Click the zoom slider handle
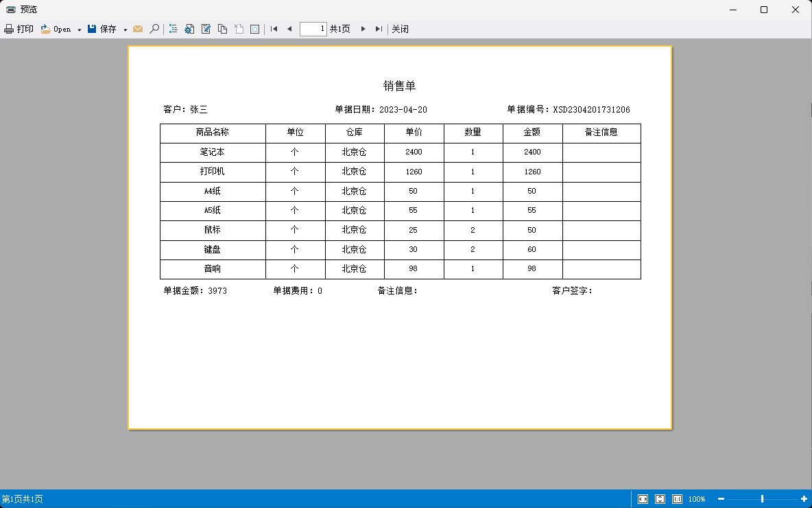 762,499
